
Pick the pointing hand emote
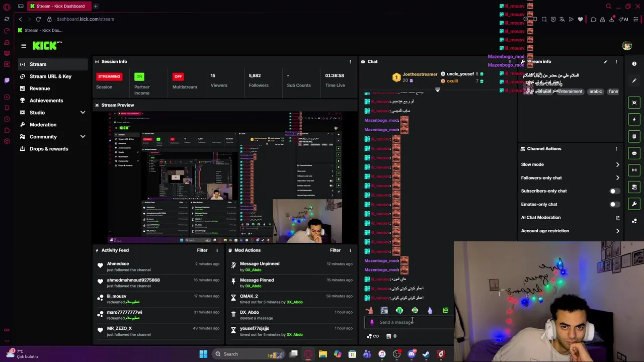(369, 310)
